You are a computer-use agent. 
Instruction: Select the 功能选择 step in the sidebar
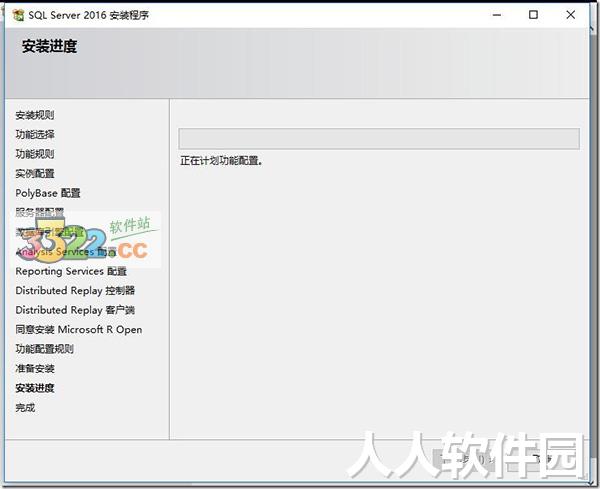pos(35,134)
